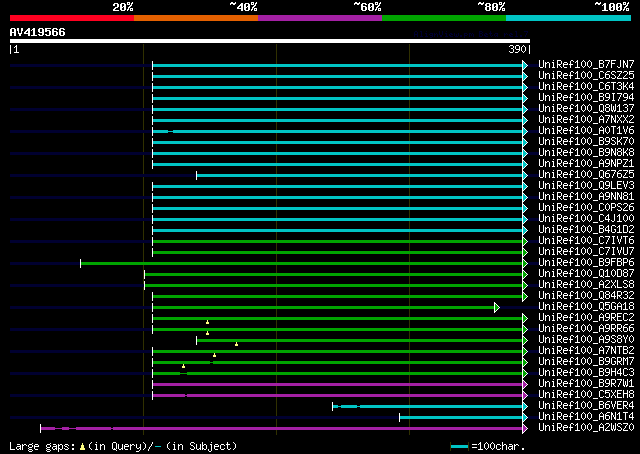Click the arrowhead ending the Q5GA18 alignment
Viewport: 640px width, 454px height.
(x=497, y=307)
